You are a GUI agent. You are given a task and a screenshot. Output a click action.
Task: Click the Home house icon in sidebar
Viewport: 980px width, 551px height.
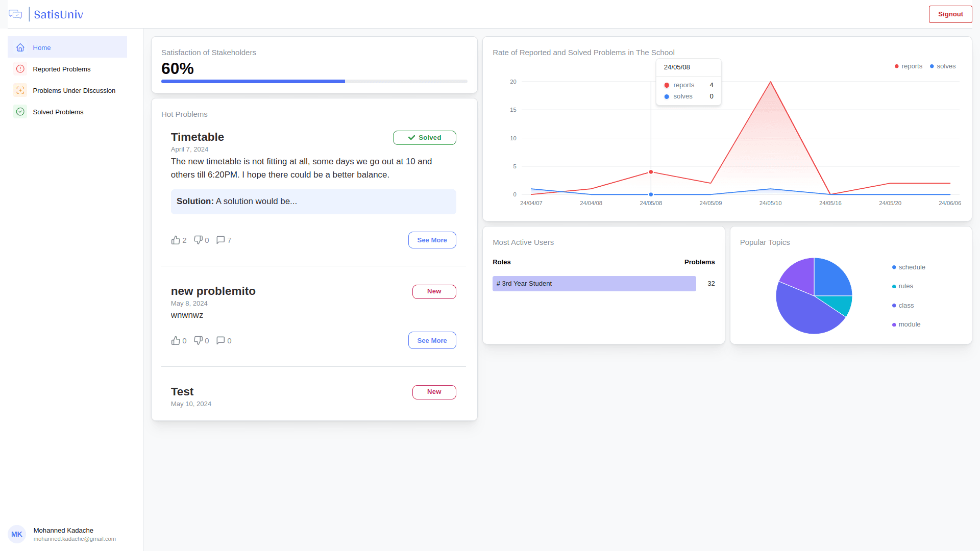point(20,47)
